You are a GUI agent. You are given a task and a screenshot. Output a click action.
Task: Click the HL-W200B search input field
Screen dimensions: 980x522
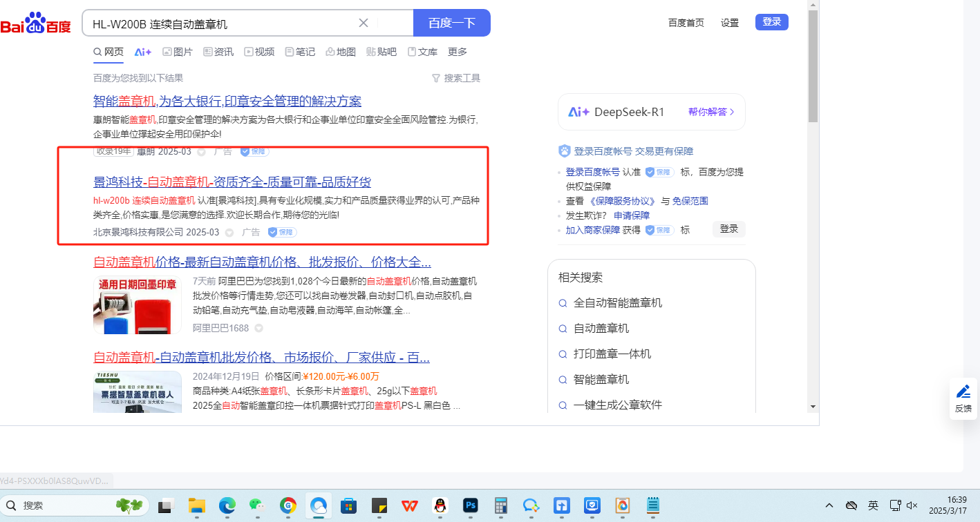pyautogui.click(x=221, y=23)
